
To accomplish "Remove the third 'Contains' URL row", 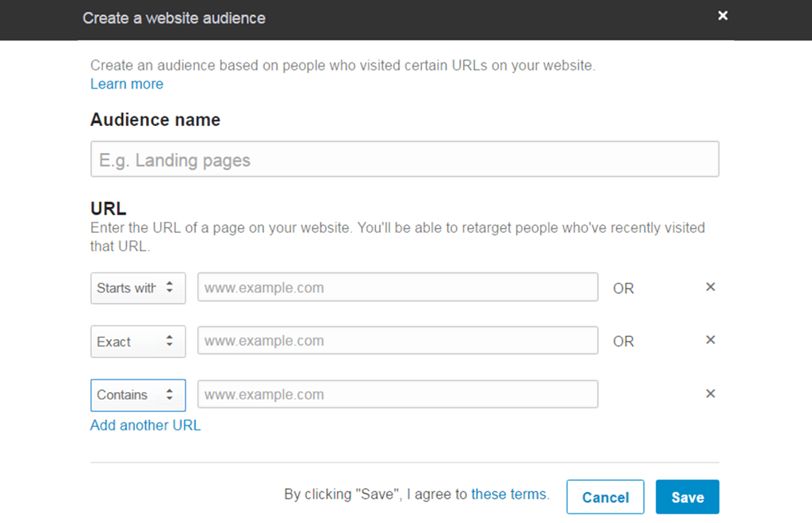I will click(710, 393).
